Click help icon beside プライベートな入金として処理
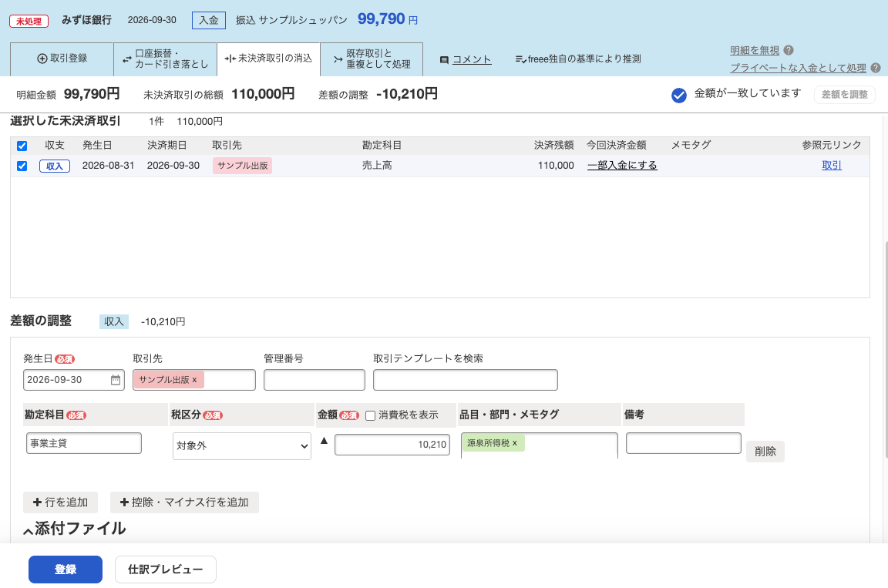 (x=876, y=68)
